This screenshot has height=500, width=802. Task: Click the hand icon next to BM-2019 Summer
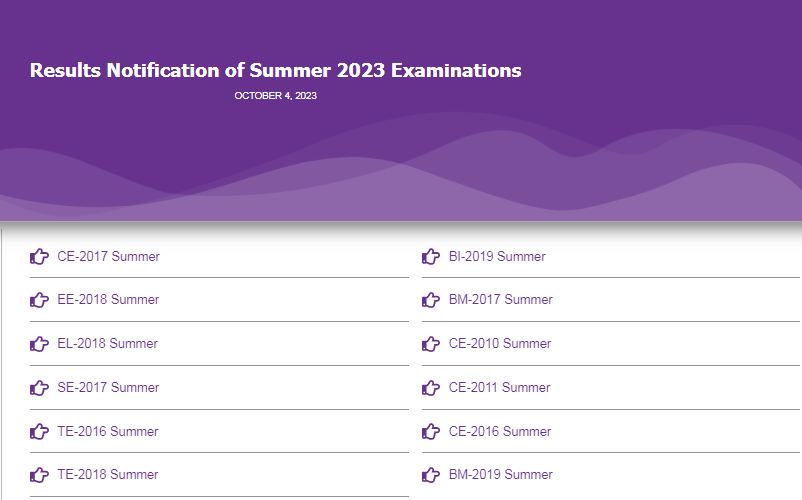tap(431, 474)
